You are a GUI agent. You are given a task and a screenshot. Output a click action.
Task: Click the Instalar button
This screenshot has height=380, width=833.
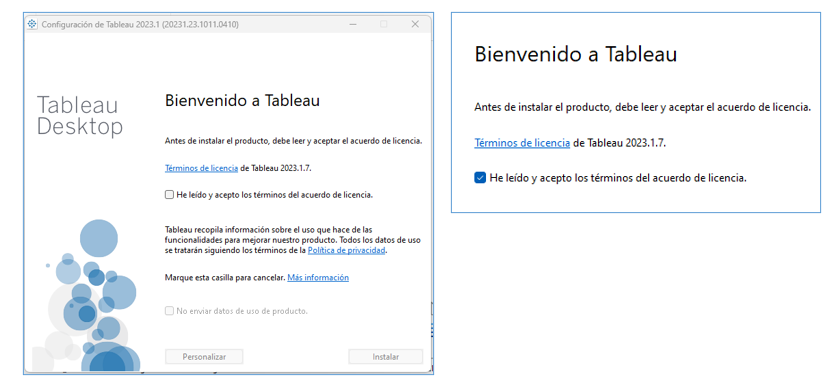pyautogui.click(x=386, y=357)
